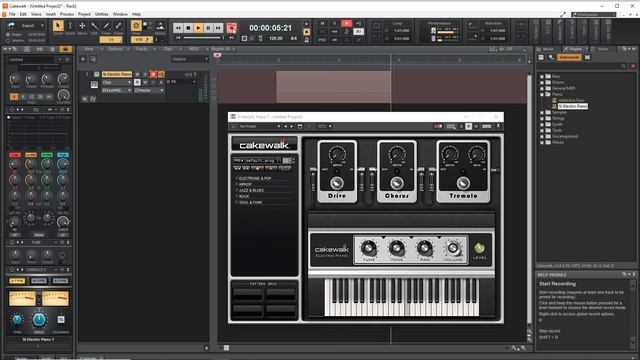Select the Electronic & Pop category

point(255,178)
